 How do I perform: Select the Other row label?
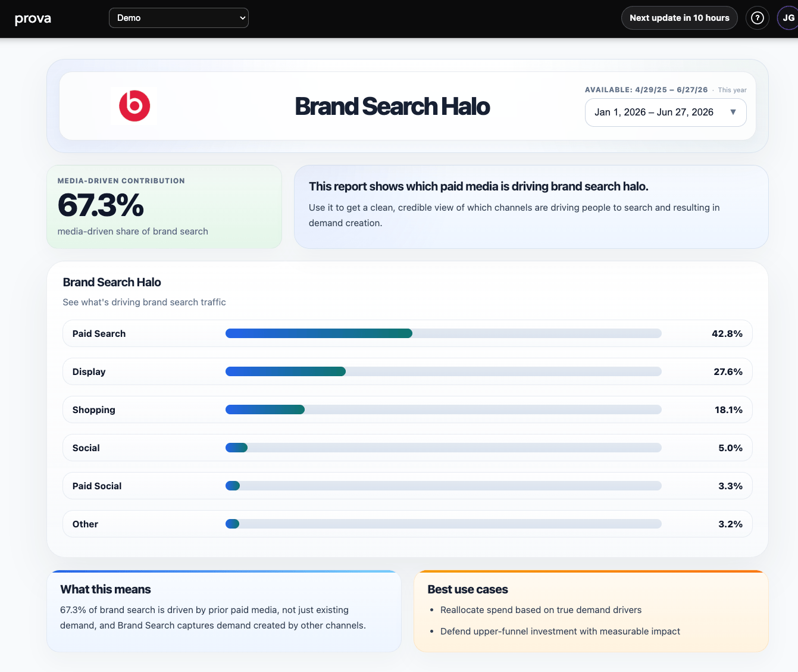pyautogui.click(x=85, y=524)
